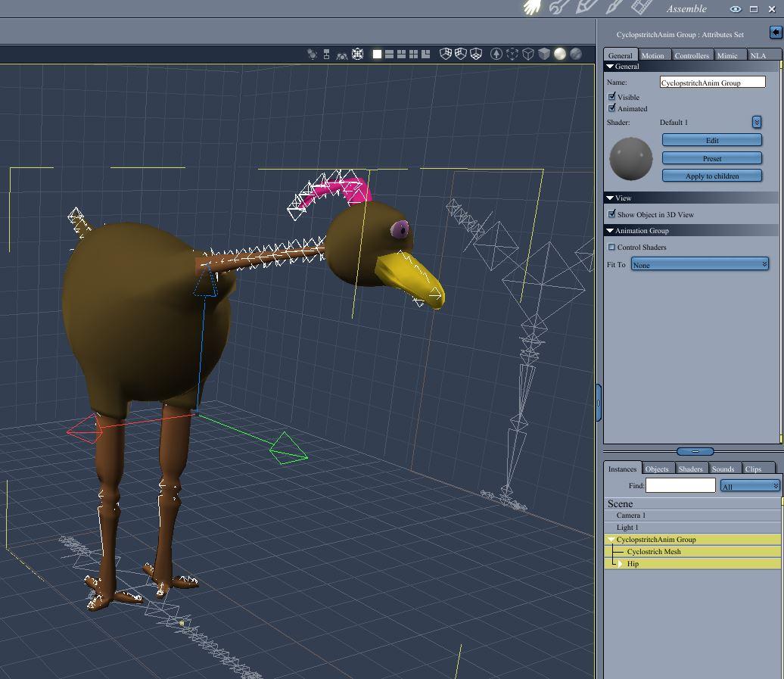
Task: Open the Storyboard room pencil icon
Action: tap(587, 7)
